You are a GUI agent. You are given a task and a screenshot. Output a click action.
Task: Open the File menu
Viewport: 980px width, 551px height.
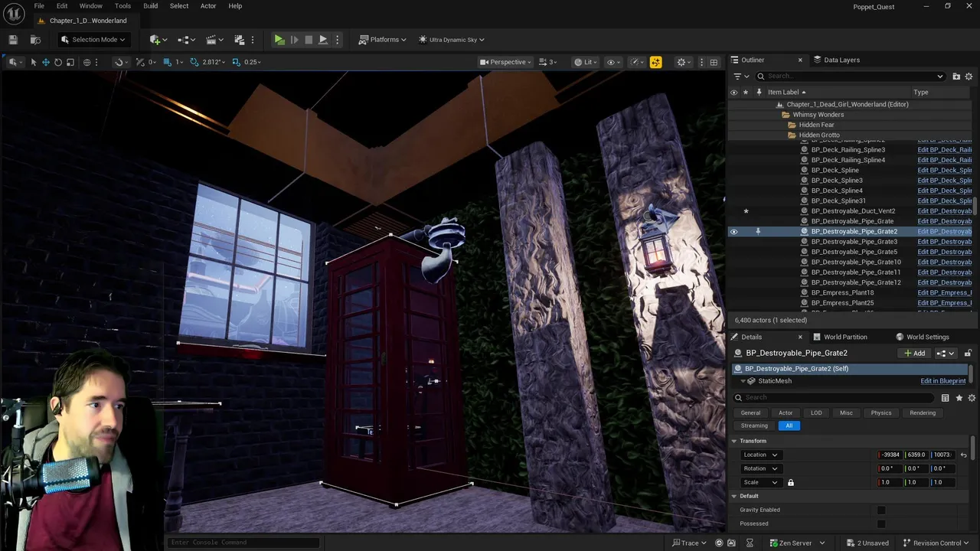(39, 6)
